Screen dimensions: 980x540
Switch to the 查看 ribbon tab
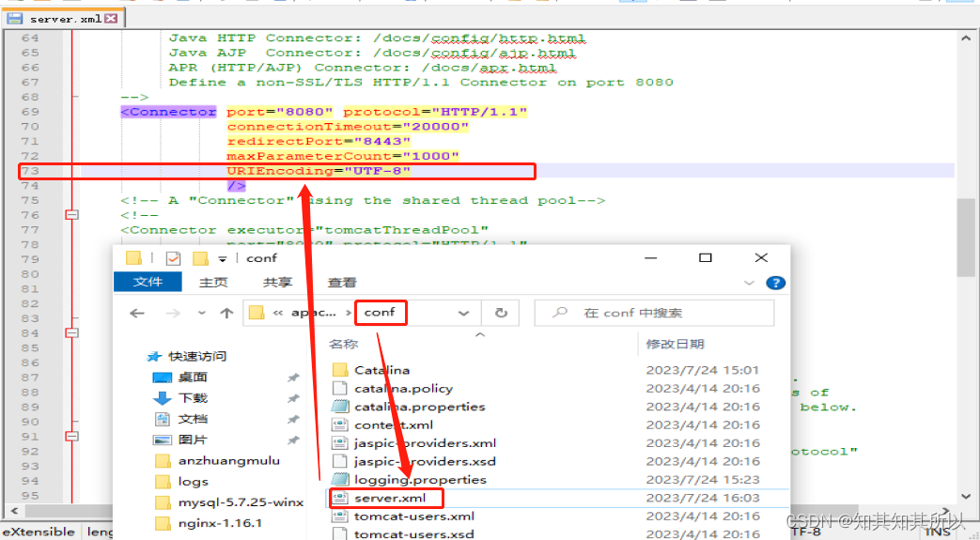click(x=342, y=283)
